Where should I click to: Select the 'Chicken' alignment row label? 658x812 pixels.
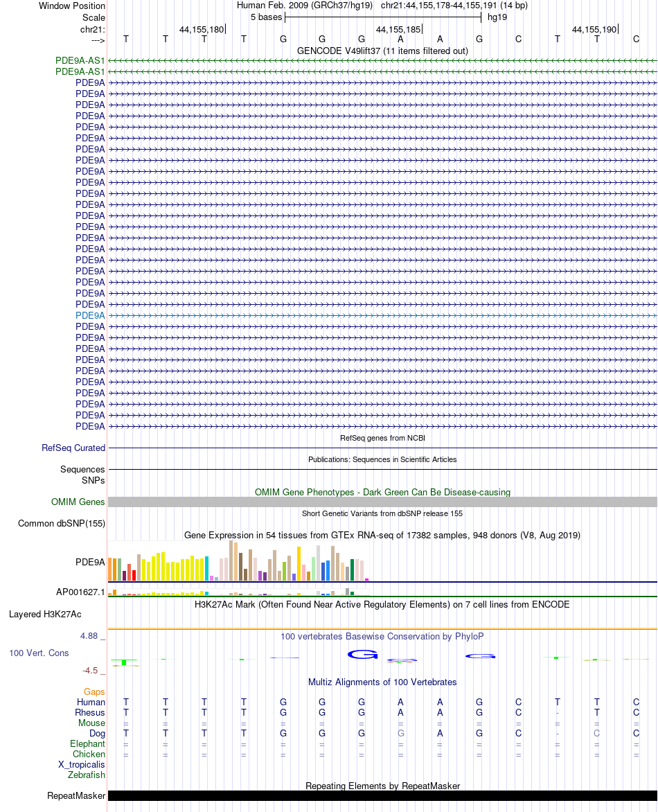click(x=89, y=754)
